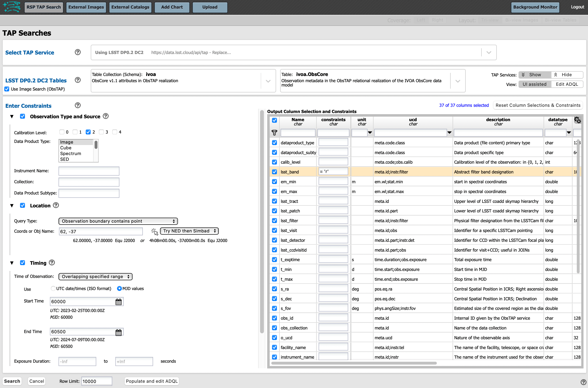Click lsst_band constraint field
Viewport: 588px width, 388px height.
[333, 172]
